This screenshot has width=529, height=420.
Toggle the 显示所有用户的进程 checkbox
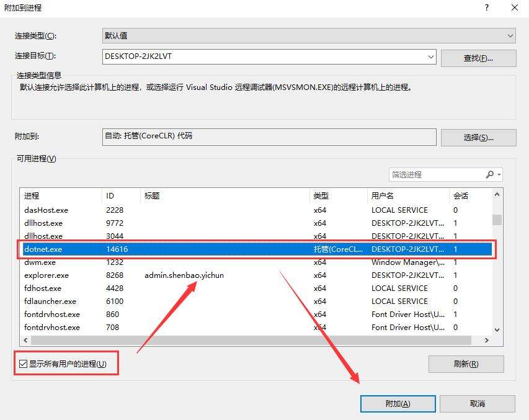(x=23, y=364)
